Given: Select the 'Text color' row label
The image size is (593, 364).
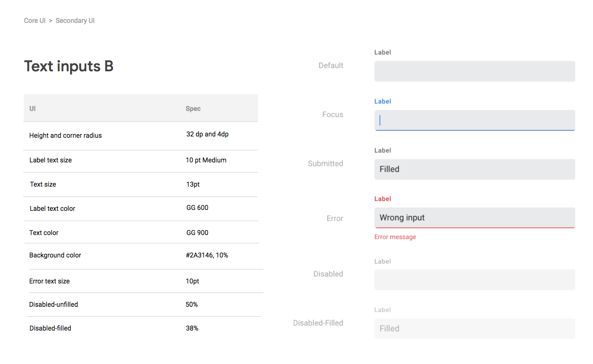Looking at the screenshot, I should 44,233.
